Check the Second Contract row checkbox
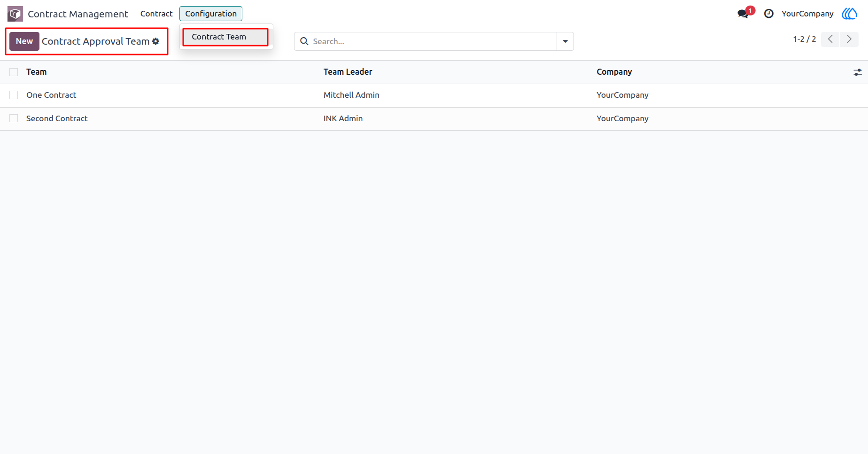This screenshot has width=868, height=454. [x=14, y=118]
